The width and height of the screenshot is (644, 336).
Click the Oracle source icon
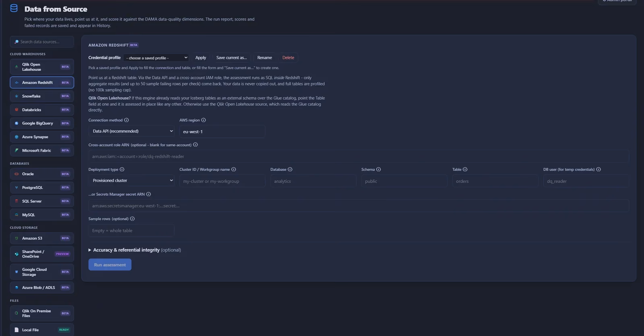pyautogui.click(x=17, y=174)
